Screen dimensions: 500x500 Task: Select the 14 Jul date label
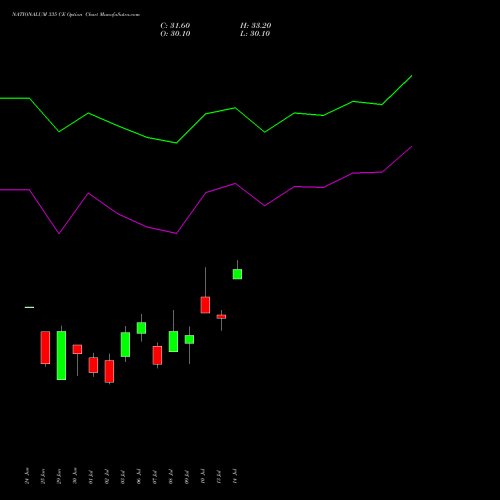click(235, 476)
